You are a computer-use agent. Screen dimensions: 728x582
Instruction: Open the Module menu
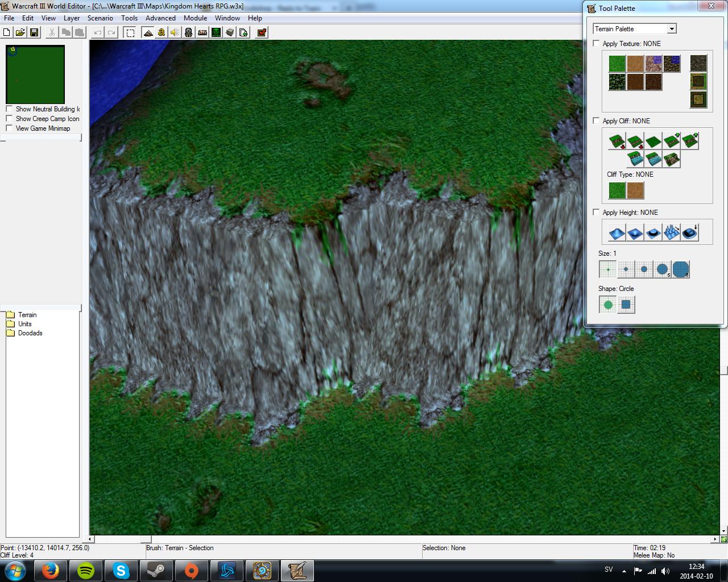point(195,18)
